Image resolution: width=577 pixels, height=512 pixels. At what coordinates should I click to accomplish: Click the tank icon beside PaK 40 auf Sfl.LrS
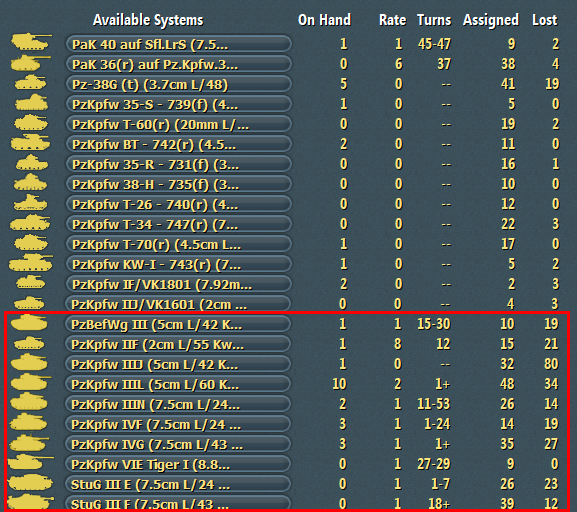31,42
